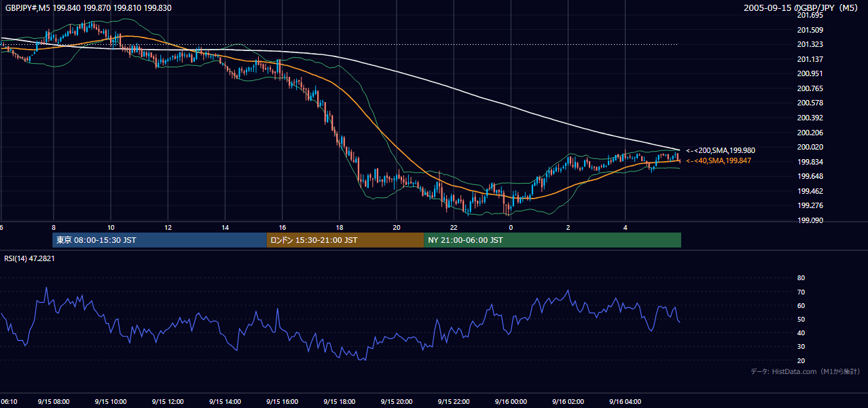The width and height of the screenshot is (868, 408).
Task: Click hour tick 18 under price chart
Action: (x=339, y=228)
